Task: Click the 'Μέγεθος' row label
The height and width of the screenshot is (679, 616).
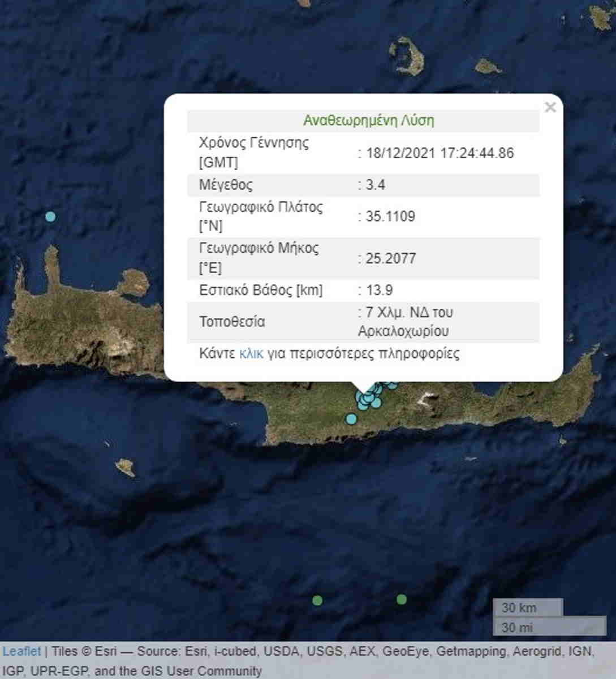Action: point(226,185)
